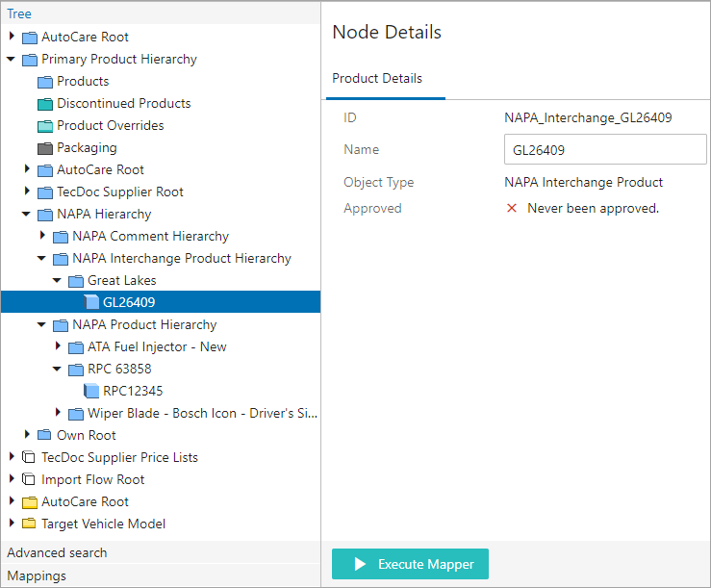This screenshot has width=711, height=588.
Task: Open the Advanced search panel
Action: (x=57, y=552)
